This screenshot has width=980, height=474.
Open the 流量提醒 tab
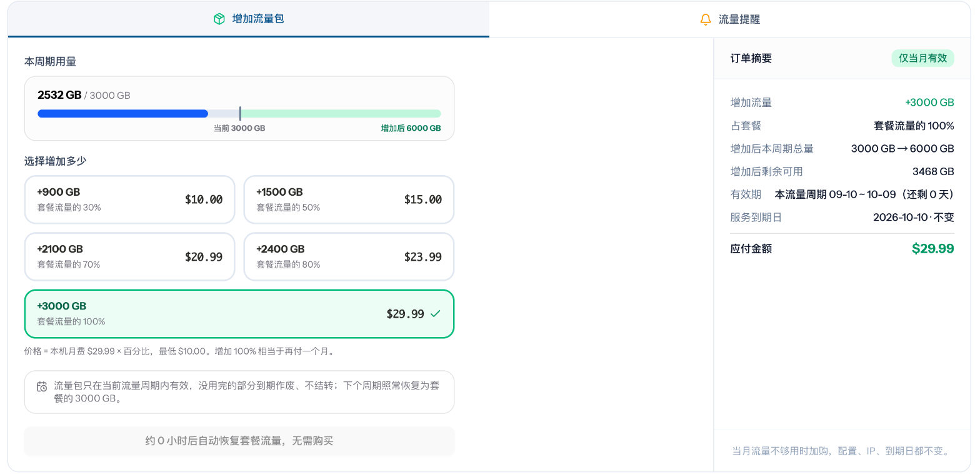[x=730, y=19]
